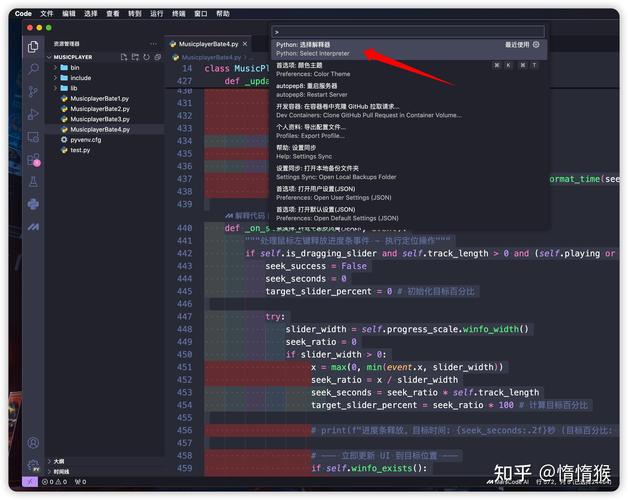Choose Settings Sync: Open Local Backups Folder
Screen dimensions: 628x500
point(408,173)
